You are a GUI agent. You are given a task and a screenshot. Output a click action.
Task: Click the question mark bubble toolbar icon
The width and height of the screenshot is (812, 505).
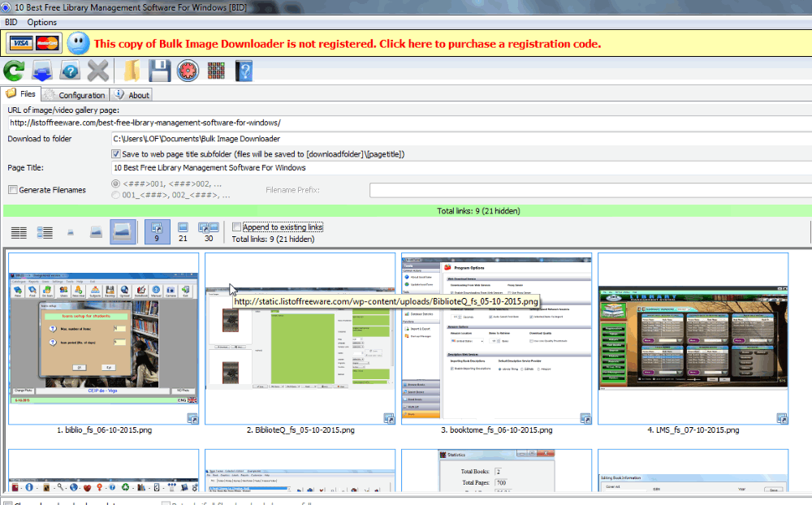70,71
